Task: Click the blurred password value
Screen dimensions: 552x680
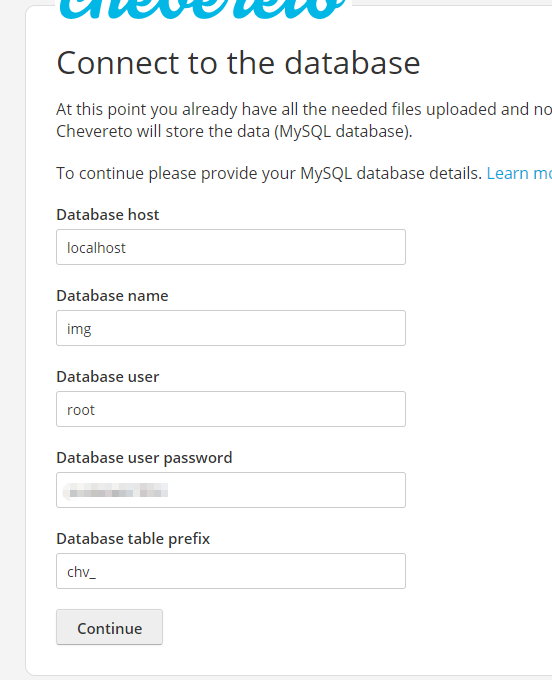Action: pyautogui.click(x=115, y=491)
